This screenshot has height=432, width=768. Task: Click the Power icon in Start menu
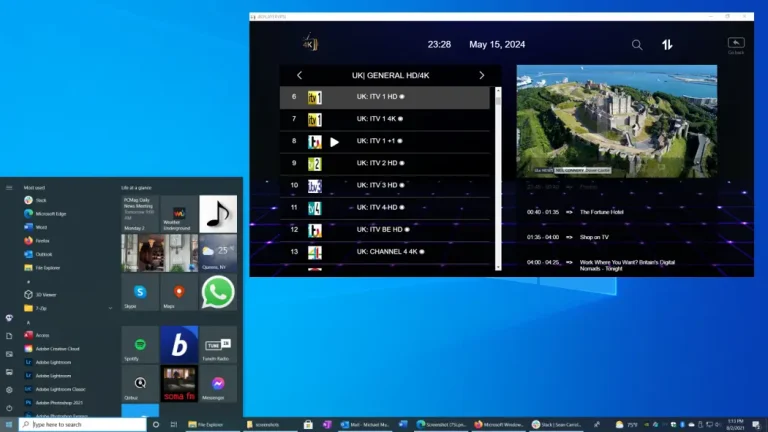9,408
